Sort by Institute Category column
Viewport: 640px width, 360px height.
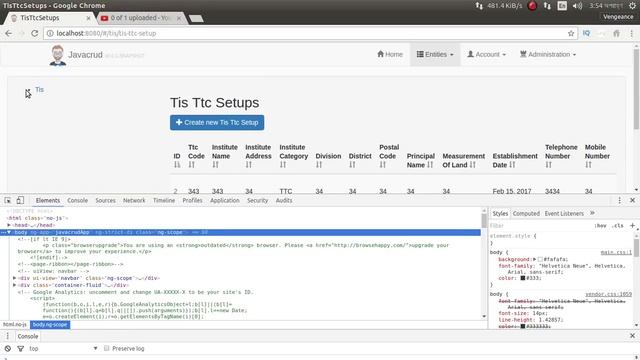point(283,165)
